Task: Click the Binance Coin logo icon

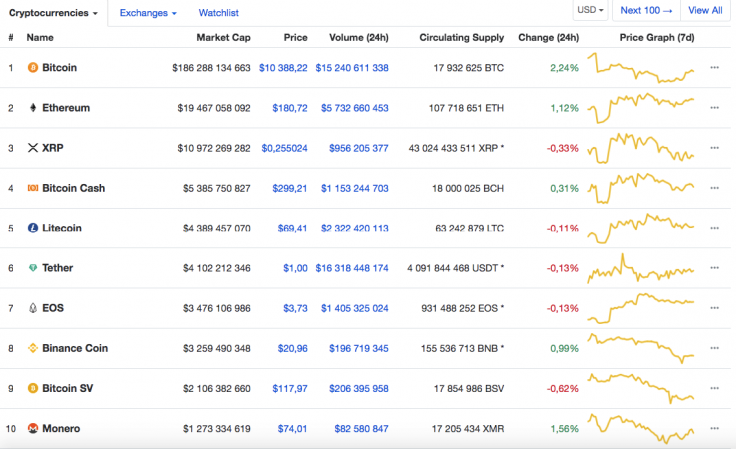Action: coord(33,348)
